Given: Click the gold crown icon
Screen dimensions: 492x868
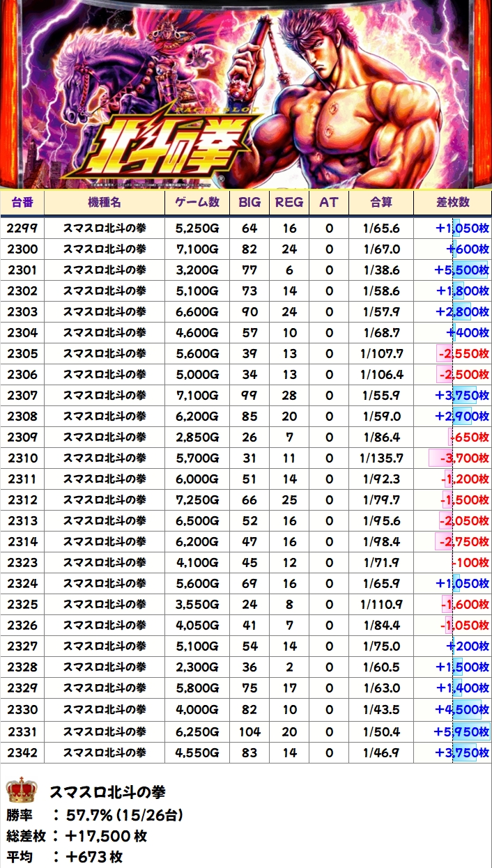Looking at the screenshot, I should 21,791.
